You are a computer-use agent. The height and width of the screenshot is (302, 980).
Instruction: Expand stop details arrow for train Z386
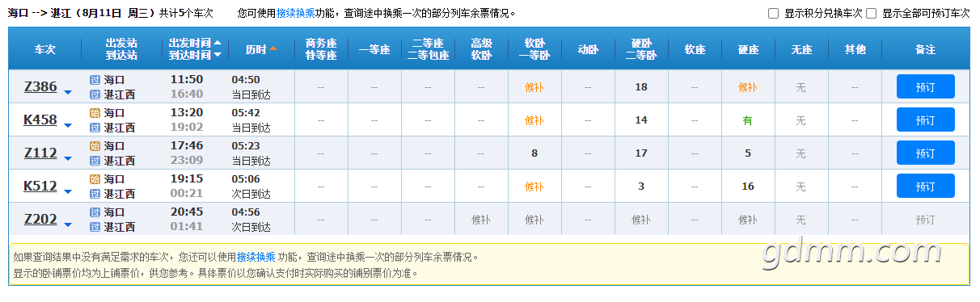68,92
